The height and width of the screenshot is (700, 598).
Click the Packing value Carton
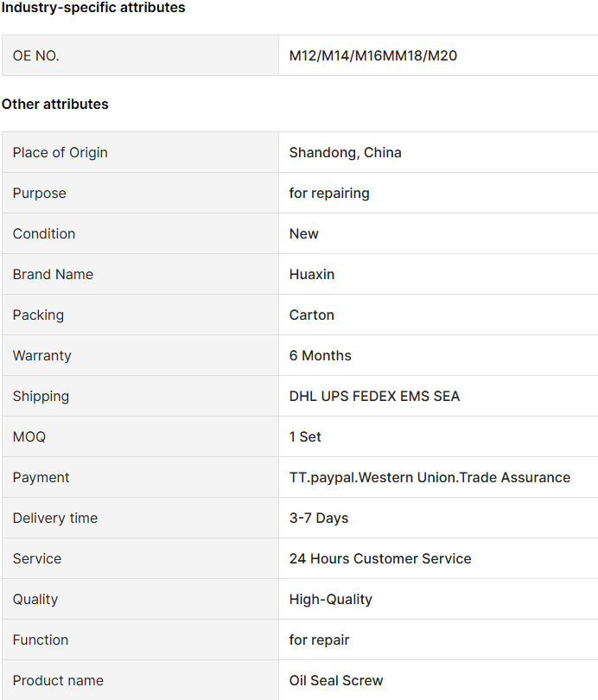(311, 315)
